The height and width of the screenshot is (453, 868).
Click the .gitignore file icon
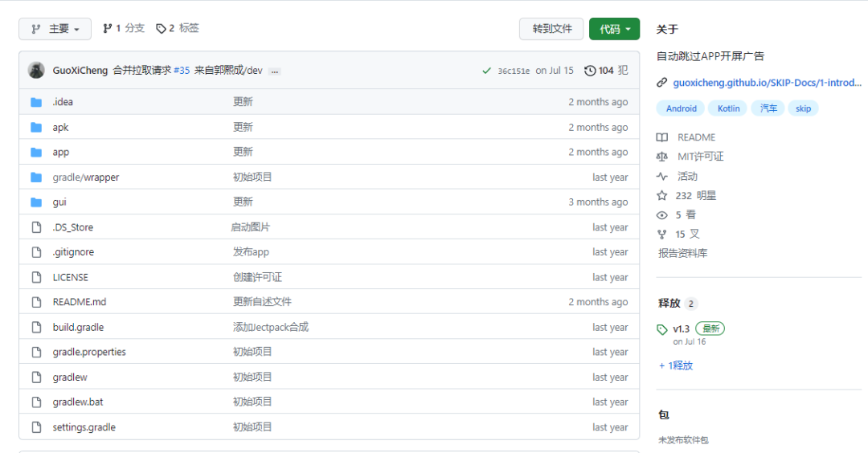36,251
